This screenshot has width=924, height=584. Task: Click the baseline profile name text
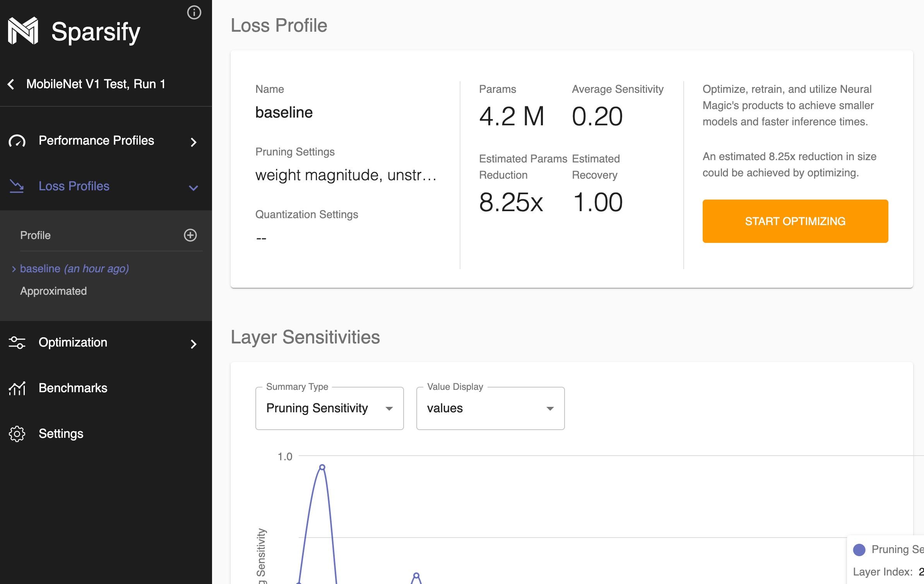[40, 268]
